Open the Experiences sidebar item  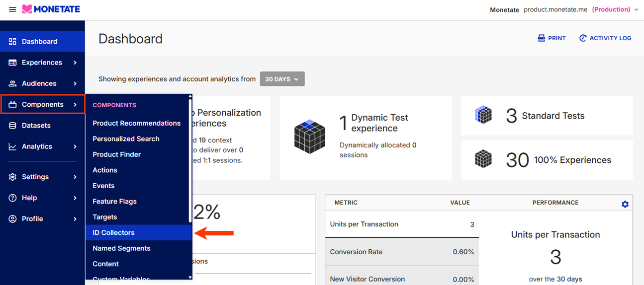[42, 63]
